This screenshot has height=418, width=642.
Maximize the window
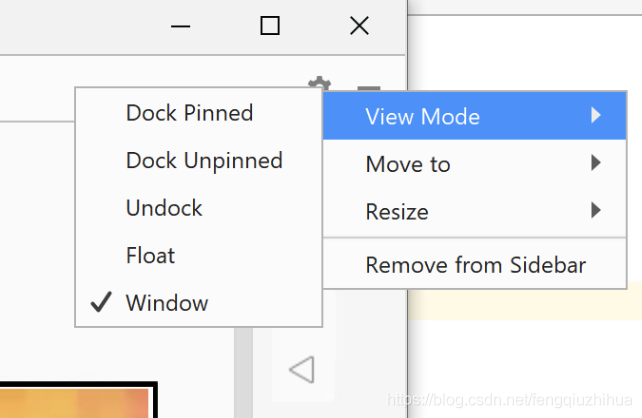tap(270, 27)
